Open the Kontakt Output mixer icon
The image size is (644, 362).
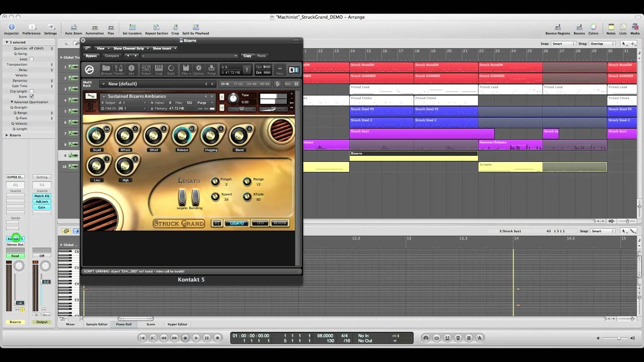(146, 69)
